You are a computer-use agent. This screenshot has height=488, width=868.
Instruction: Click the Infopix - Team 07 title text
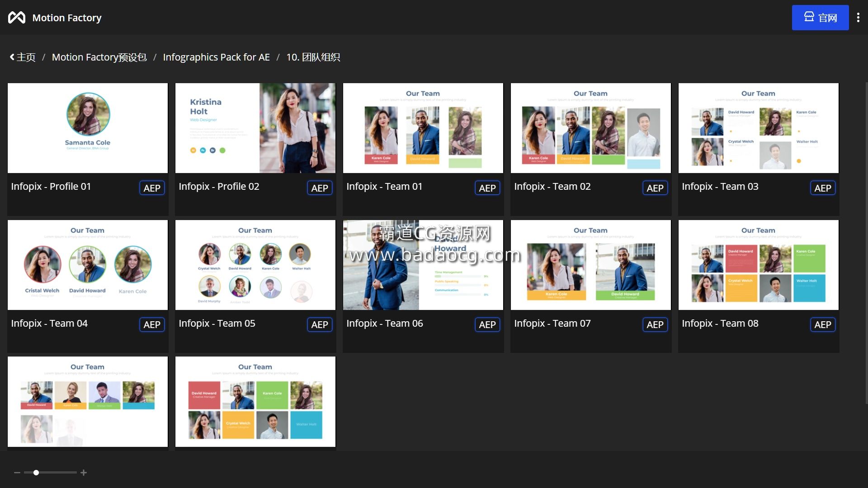coord(552,324)
